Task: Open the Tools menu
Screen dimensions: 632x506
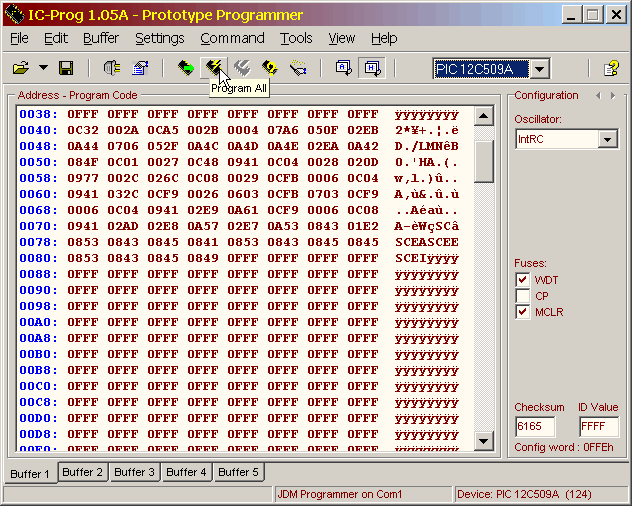Action: (296, 38)
